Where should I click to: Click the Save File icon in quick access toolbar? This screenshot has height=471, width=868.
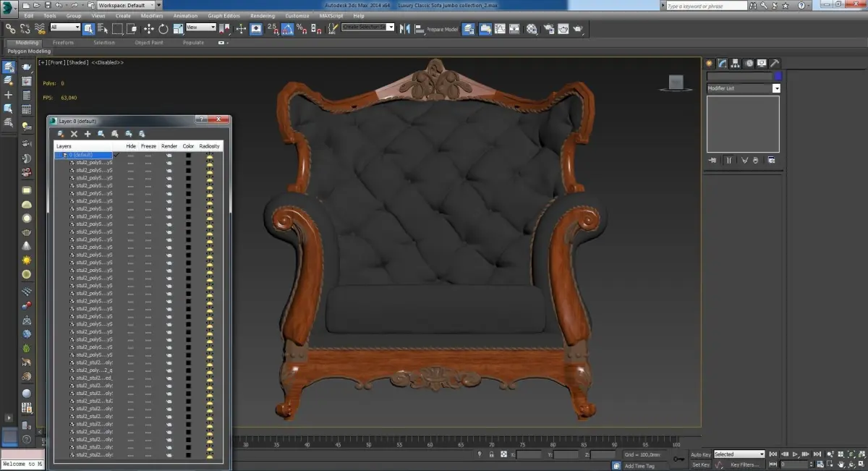pos(47,5)
